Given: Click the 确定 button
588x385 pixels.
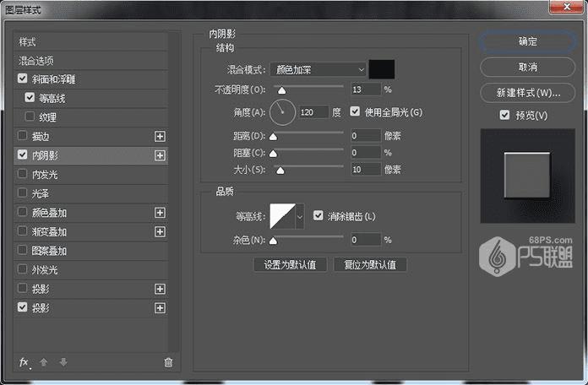Looking at the screenshot, I should (x=528, y=41).
